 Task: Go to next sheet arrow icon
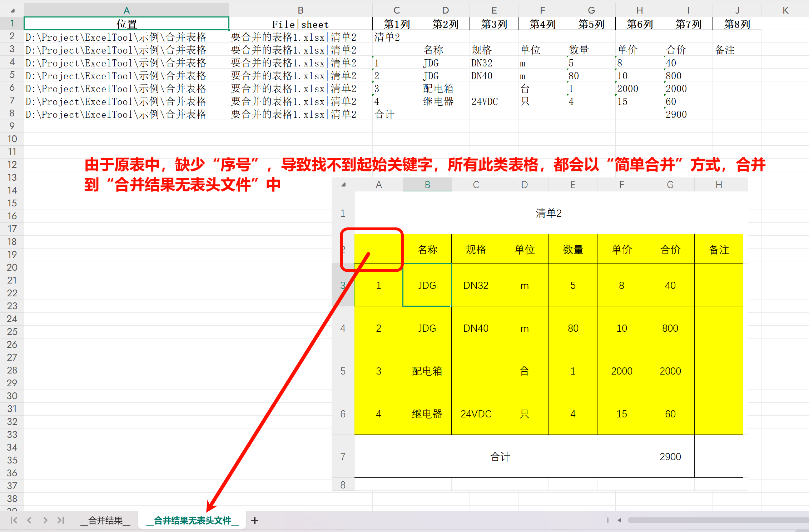click(46, 520)
